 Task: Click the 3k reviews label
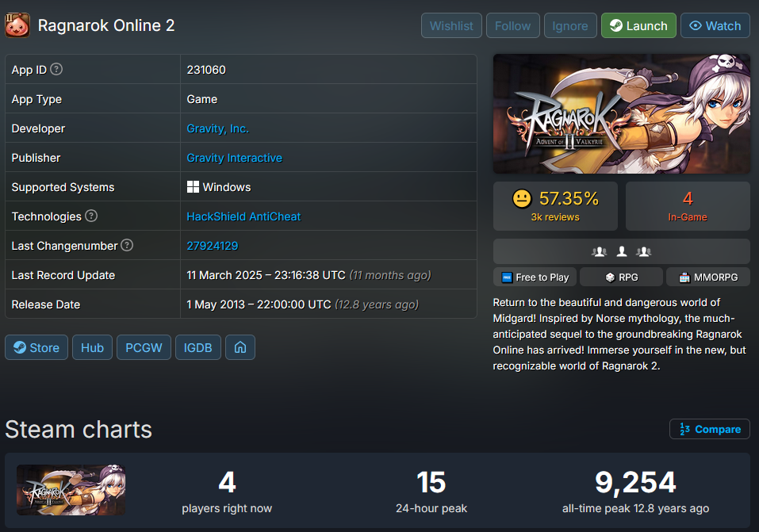[555, 217]
